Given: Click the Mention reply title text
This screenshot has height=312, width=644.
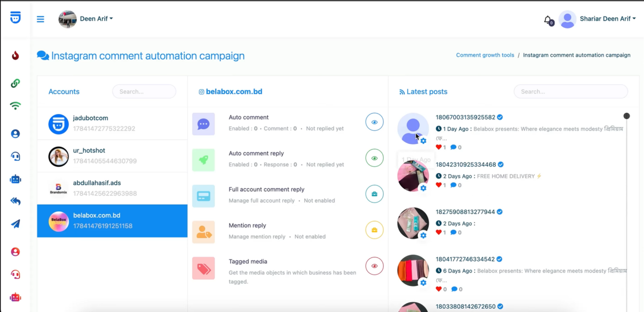Looking at the screenshot, I should coord(247,226).
